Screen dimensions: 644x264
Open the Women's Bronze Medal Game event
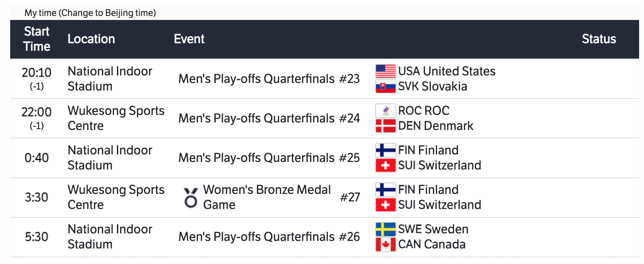267,197
